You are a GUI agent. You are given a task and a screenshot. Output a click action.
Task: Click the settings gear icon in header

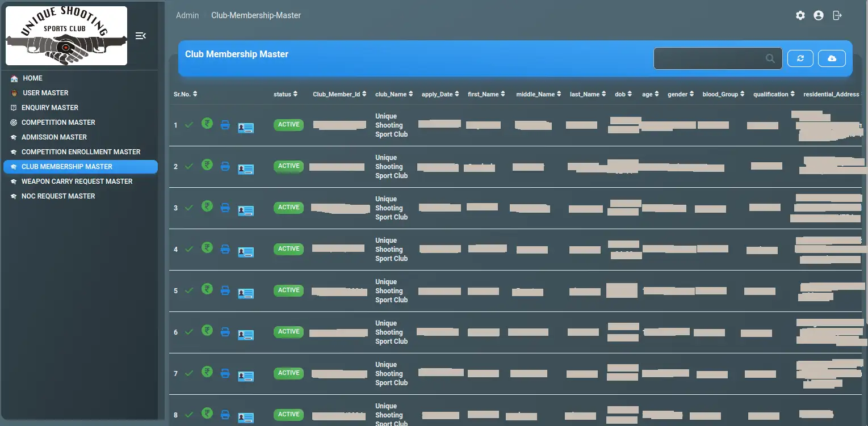[x=800, y=16]
